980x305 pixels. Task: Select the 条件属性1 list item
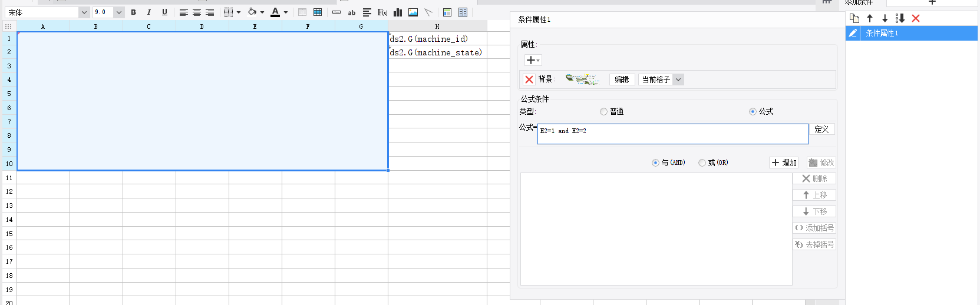[912, 33]
